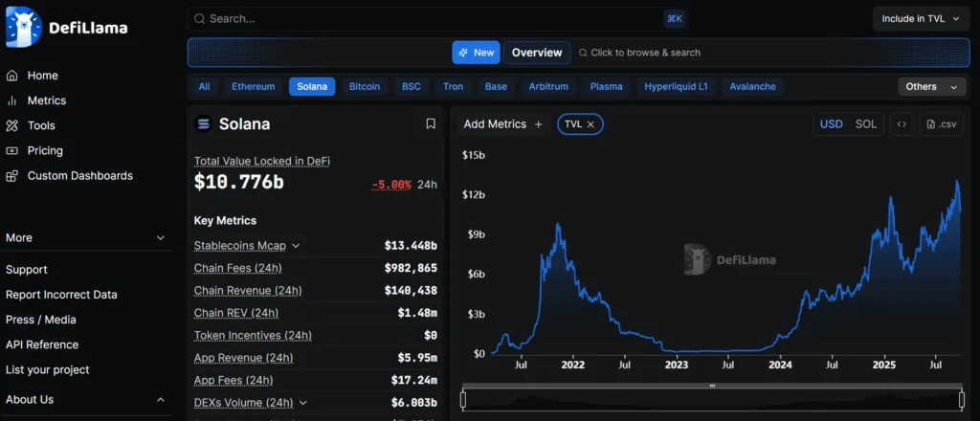Click the App Revenue (24h) label
The image size is (980, 421).
[243, 358]
